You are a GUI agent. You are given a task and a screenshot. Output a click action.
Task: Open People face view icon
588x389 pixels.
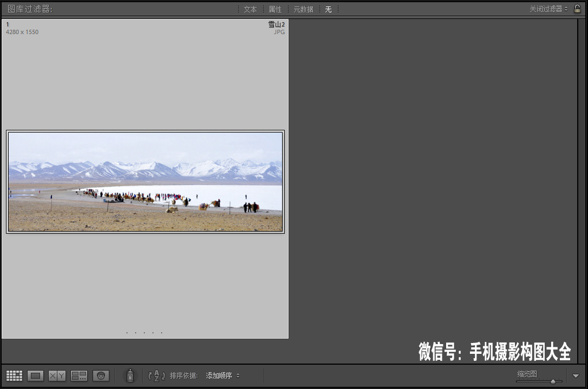tap(101, 375)
